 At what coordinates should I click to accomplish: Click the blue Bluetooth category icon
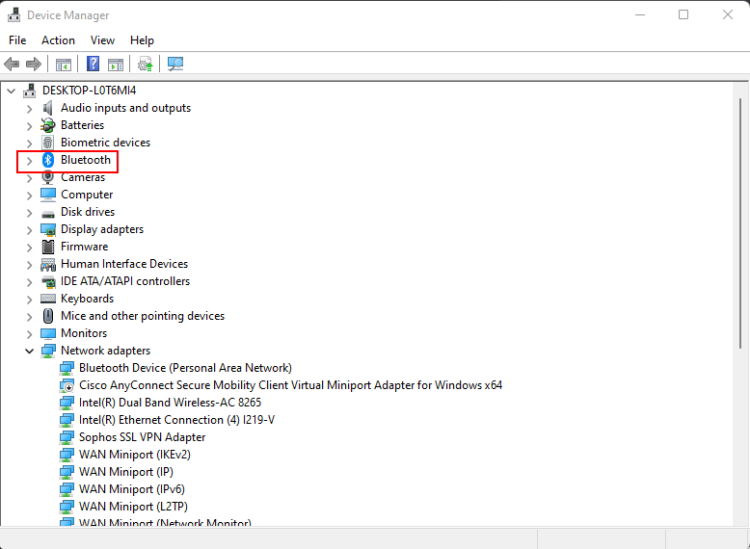click(48, 160)
